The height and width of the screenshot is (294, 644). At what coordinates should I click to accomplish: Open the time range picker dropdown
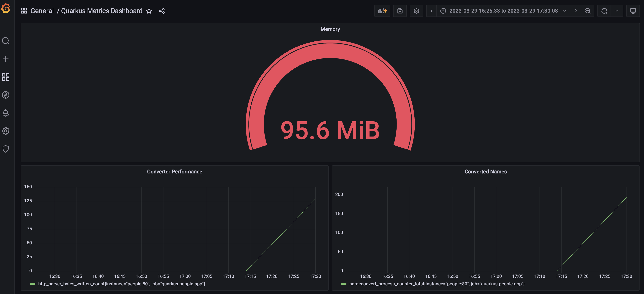[503, 11]
